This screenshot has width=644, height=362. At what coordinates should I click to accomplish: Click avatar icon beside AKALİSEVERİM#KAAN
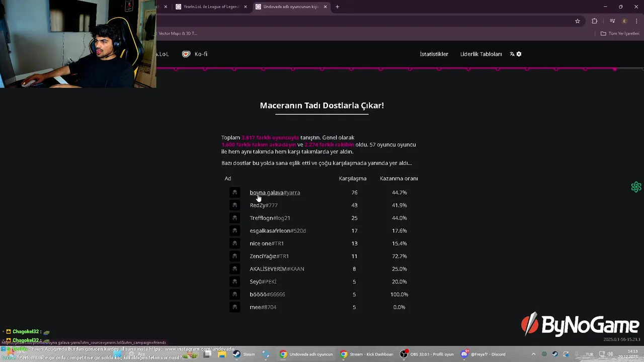[x=234, y=269]
